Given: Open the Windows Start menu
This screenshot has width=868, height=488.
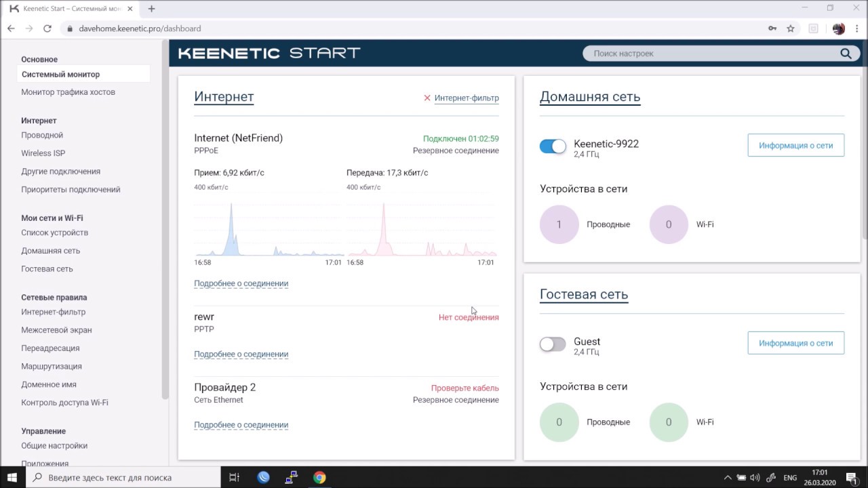Looking at the screenshot, I should tap(12, 477).
